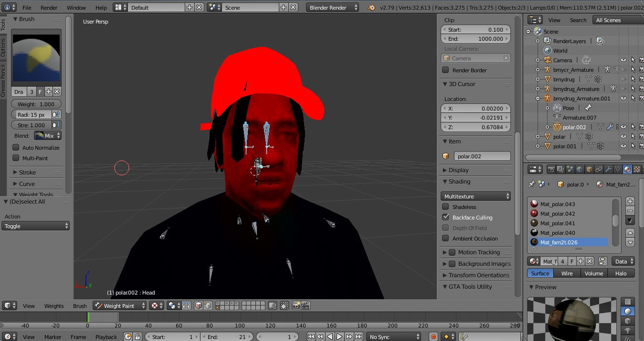The width and height of the screenshot is (644, 341).
Task: Open the Constraints properties chain icon
Action: 599,169
